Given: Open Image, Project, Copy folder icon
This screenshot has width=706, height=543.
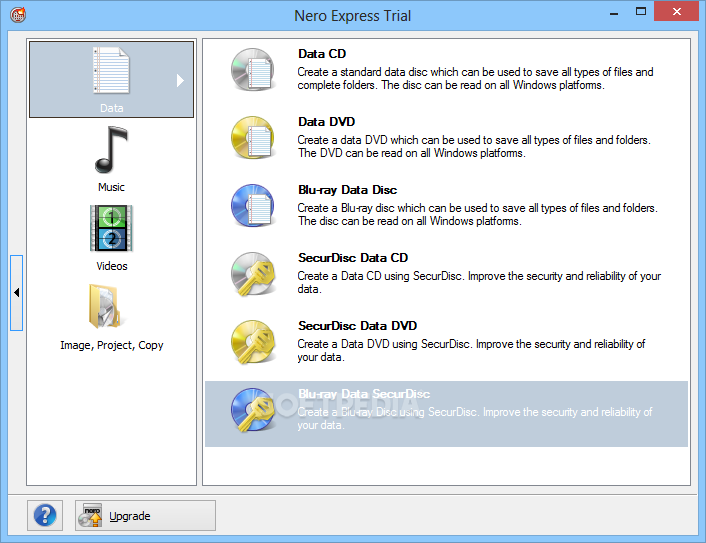Looking at the screenshot, I should [x=105, y=307].
